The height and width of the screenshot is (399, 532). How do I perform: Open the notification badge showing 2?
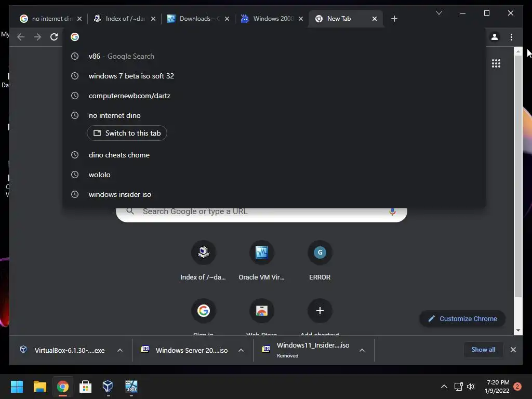[x=517, y=387]
